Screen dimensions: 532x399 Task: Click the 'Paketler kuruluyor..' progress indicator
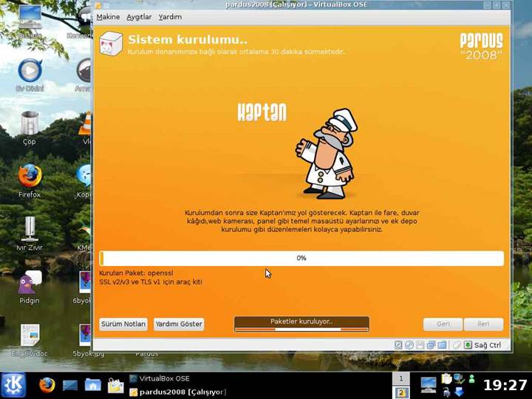click(301, 324)
